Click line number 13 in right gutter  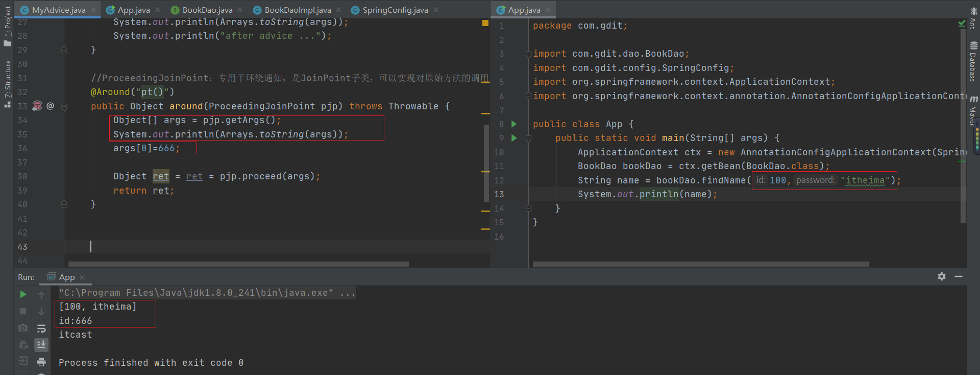[499, 194]
